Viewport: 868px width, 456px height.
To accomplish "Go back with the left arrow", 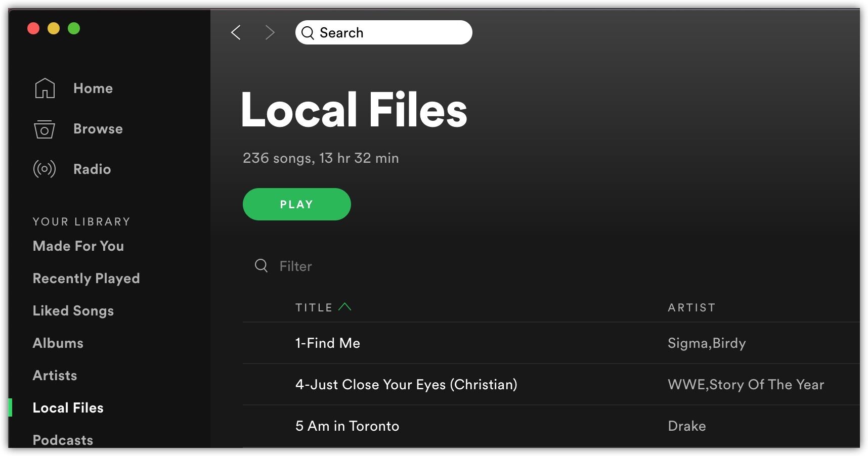I will point(236,33).
